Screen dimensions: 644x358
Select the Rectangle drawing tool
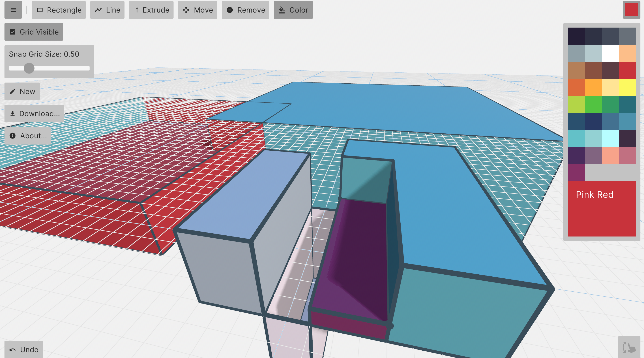point(59,10)
